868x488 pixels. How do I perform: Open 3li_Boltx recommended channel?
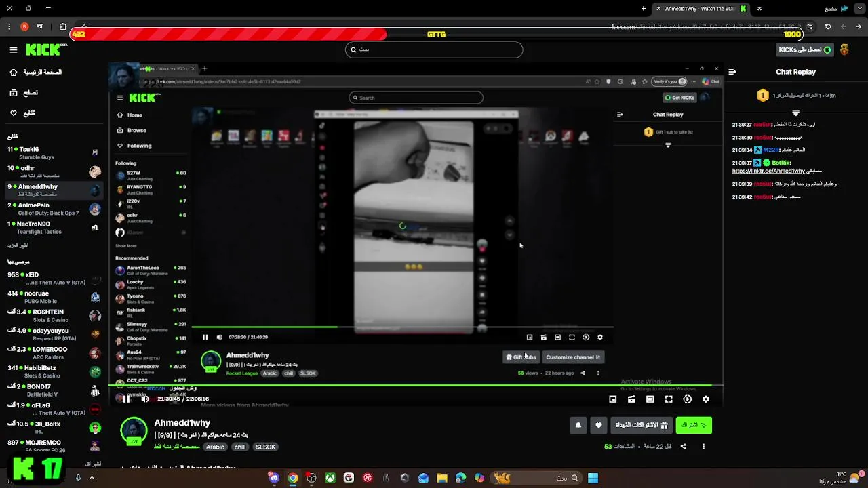(x=53, y=427)
